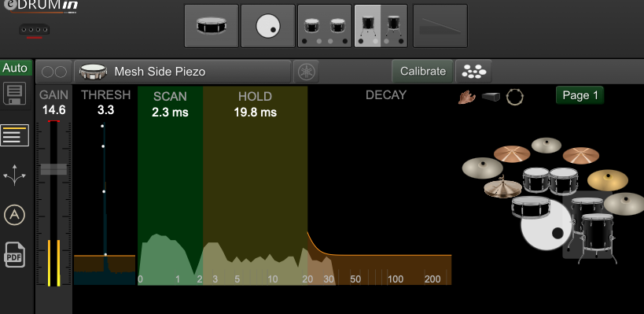Open the drum pads layout icon button
The image size is (644, 314).
(474, 72)
